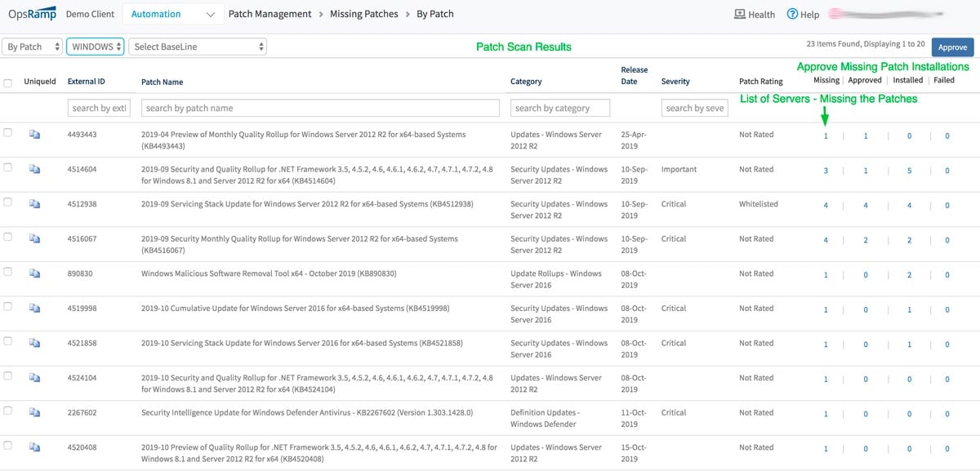The height and width of the screenshot is (471, 980).
Task: Open missing count link for patch 4512938
Action: [826, 205]
